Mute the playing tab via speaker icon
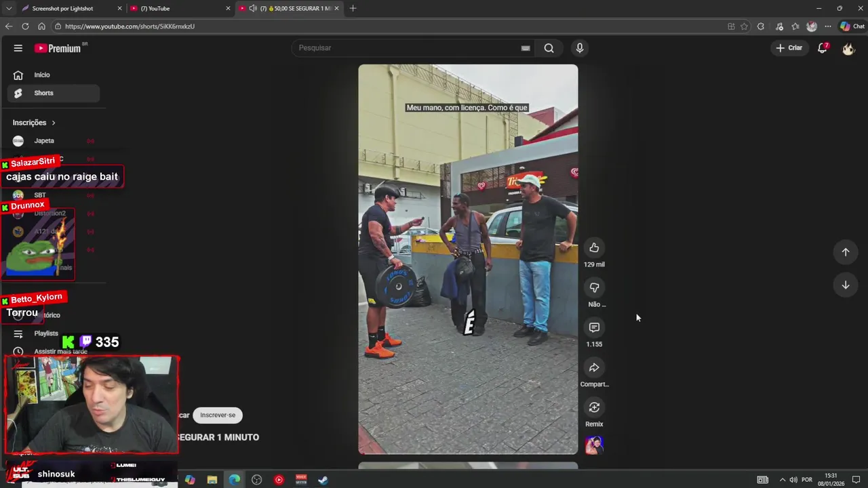 click(252, 8)
